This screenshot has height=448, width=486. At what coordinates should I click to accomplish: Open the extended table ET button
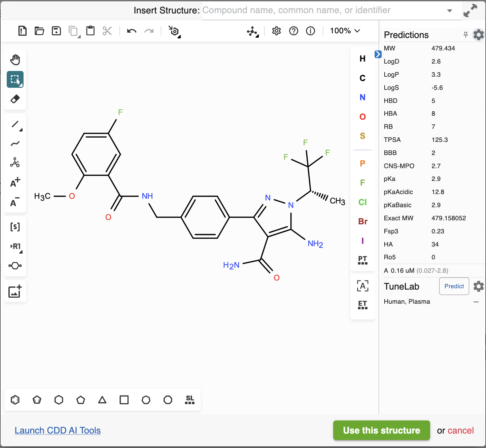(362, 305)
